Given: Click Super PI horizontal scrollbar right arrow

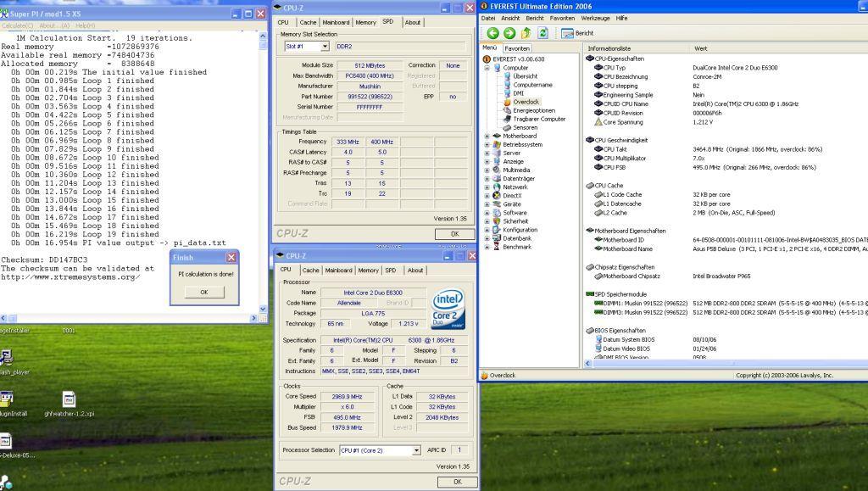Looking at the screenshot, I should [x=253, y=318].
